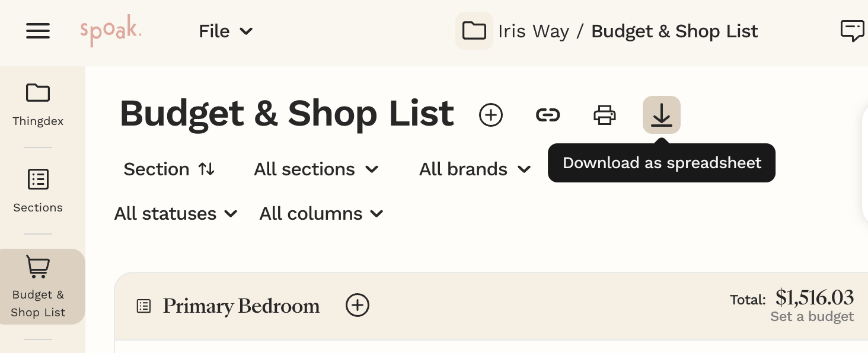
Task: Toggle the Section sort order
Action: click(x=169, y=169)
